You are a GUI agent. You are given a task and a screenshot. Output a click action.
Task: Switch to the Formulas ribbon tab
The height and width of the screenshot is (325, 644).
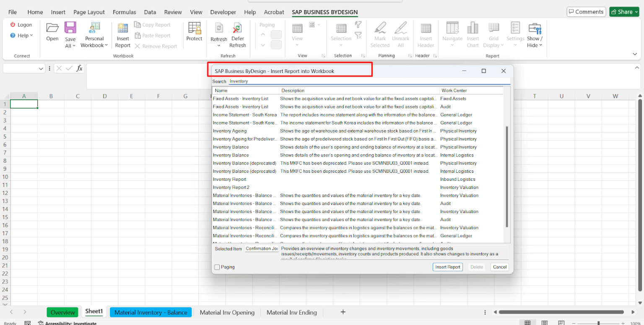tap(124, 12)
